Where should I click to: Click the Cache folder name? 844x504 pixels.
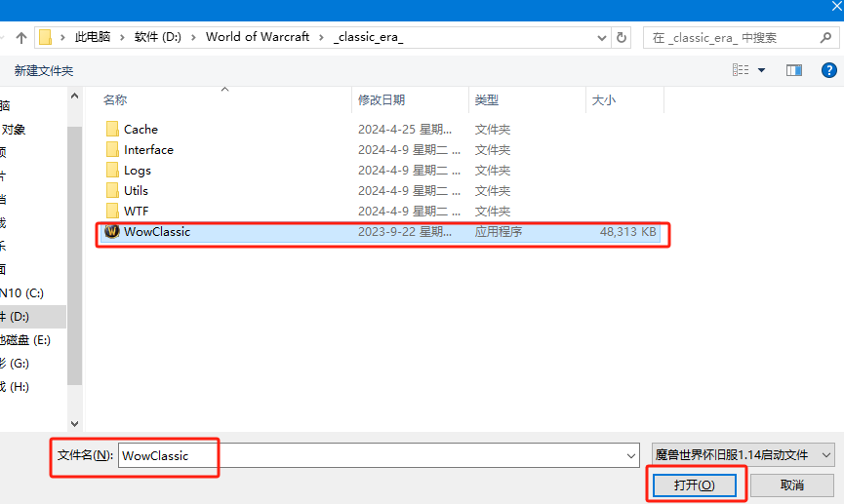pos(141,129)
